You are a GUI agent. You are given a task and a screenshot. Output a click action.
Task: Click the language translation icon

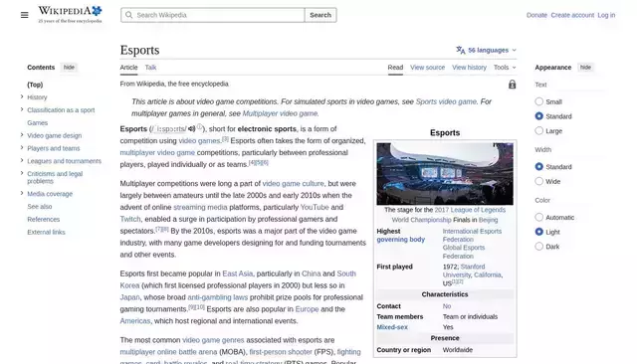click(x=460, y=50)
